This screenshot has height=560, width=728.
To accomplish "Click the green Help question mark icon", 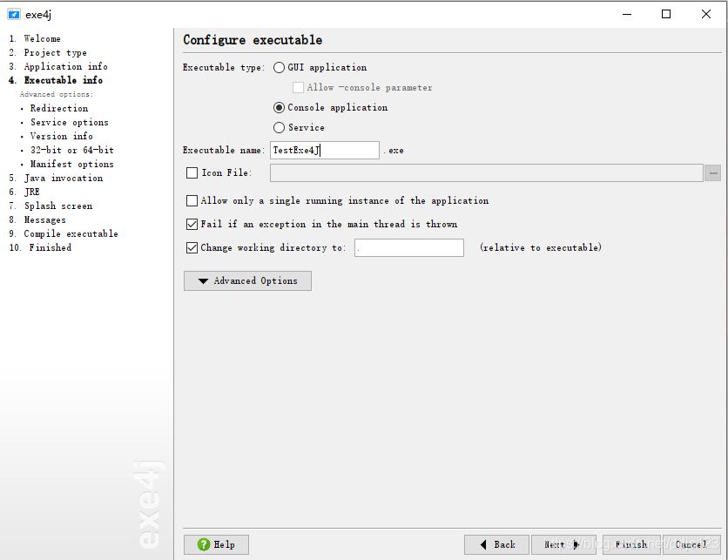I will tap(204, 544).
